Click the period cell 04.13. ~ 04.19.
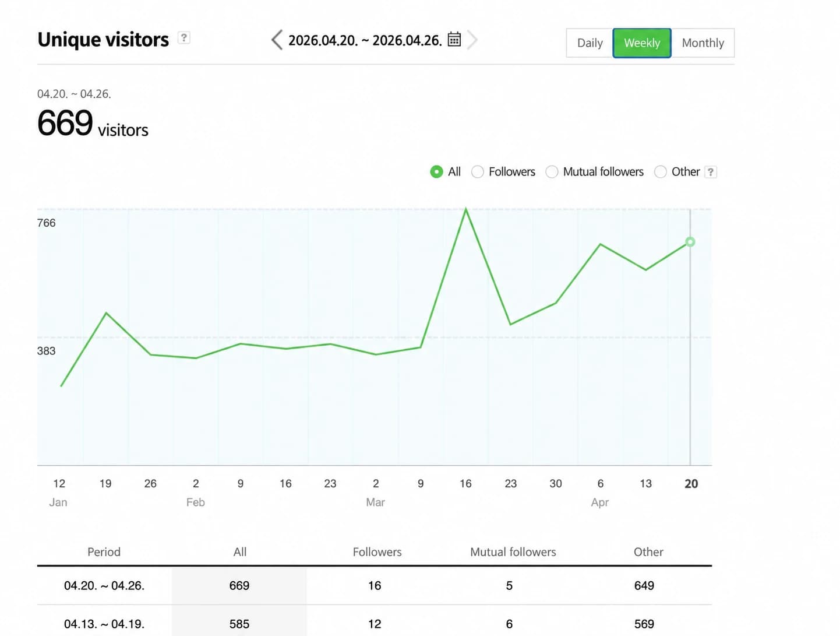The image size is (840, 636). coord(104,624)
